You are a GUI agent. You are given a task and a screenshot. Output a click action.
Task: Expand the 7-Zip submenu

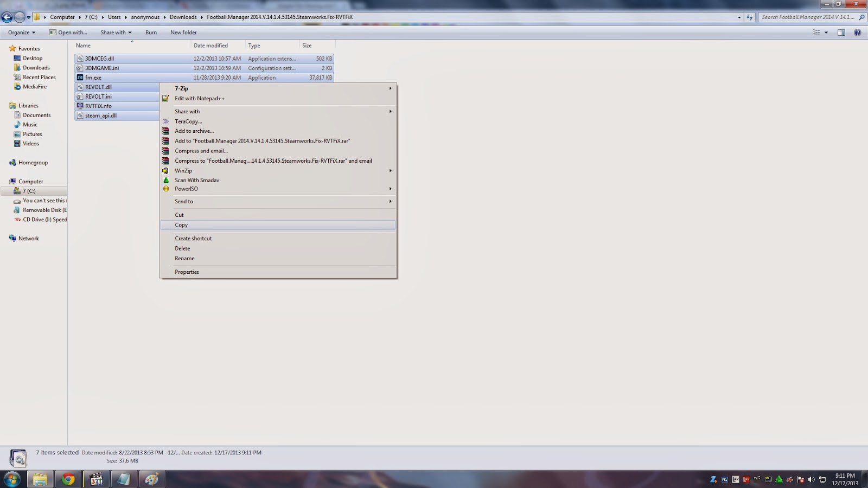(x=390, y=88)
